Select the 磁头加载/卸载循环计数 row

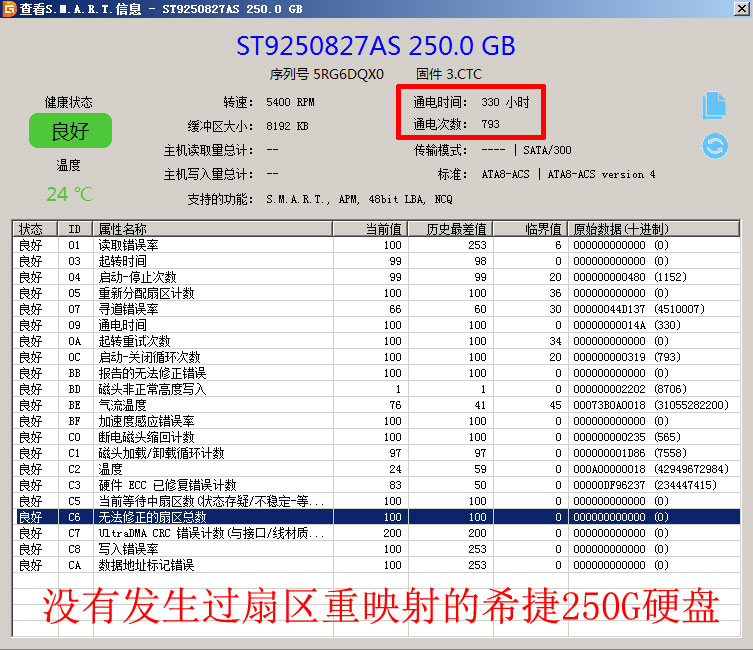[376, 453]
